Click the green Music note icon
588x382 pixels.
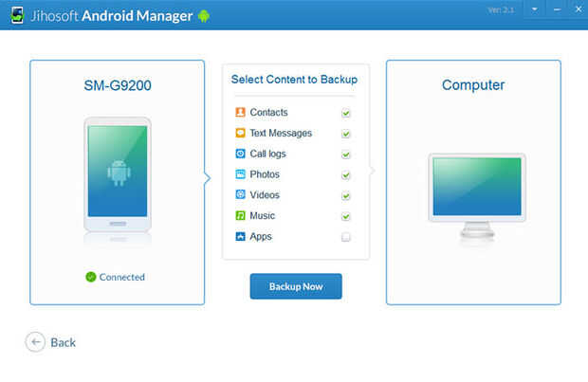(x=240, y=215)
